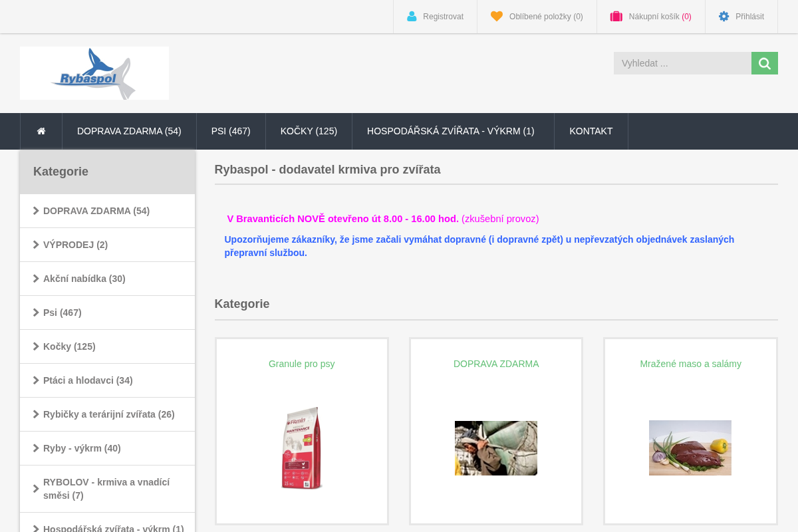
Task: Select KONTAKT in the navigation bar
Action: tap(591, 131)
